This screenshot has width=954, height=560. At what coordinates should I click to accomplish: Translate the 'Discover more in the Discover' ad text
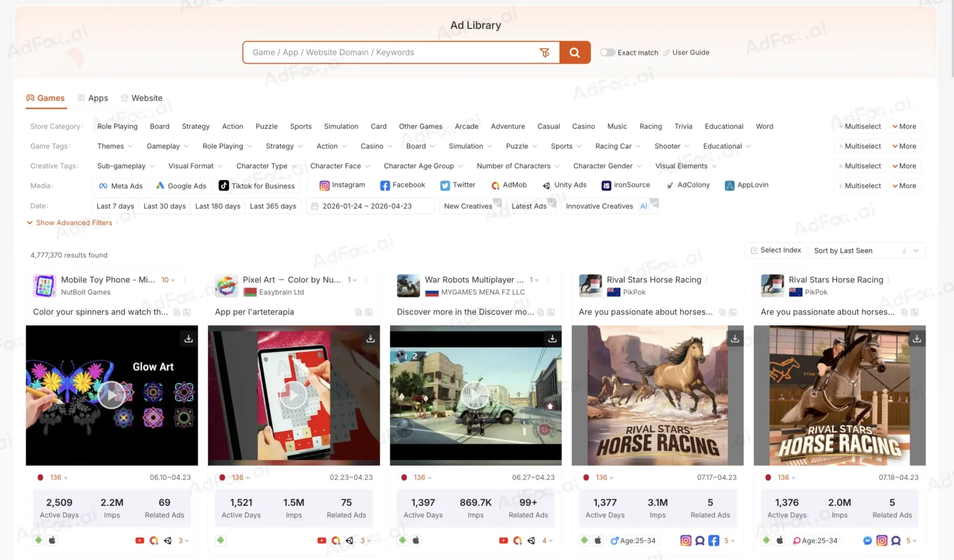point(551,312)
